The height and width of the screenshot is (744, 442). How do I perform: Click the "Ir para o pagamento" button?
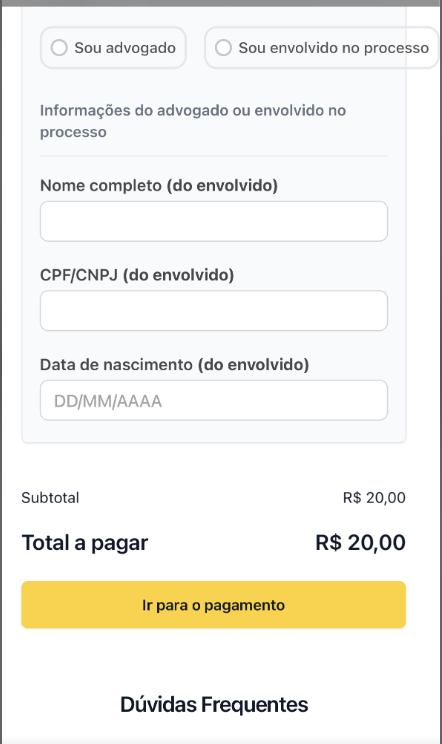point(213,605)
